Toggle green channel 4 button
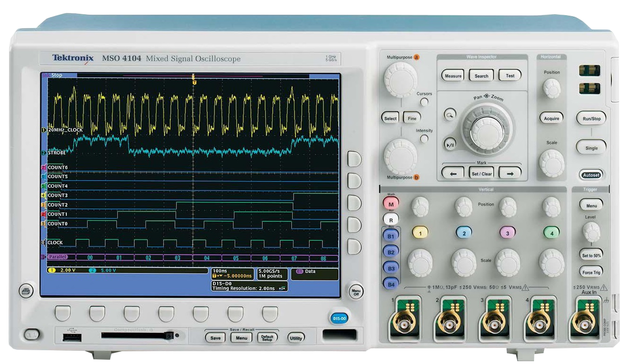Image resolution: width=626 pixels, height=364 pixels. click(x=551, y=232)
